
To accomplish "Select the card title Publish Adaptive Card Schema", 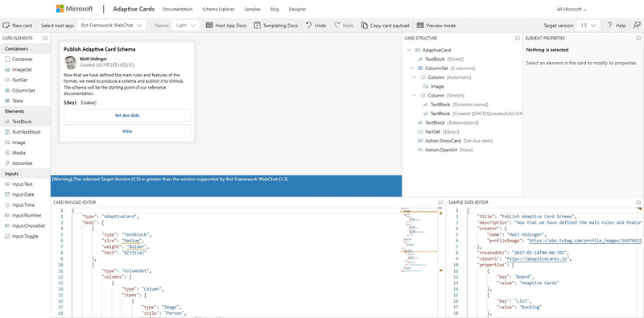I will pos(99,49).
